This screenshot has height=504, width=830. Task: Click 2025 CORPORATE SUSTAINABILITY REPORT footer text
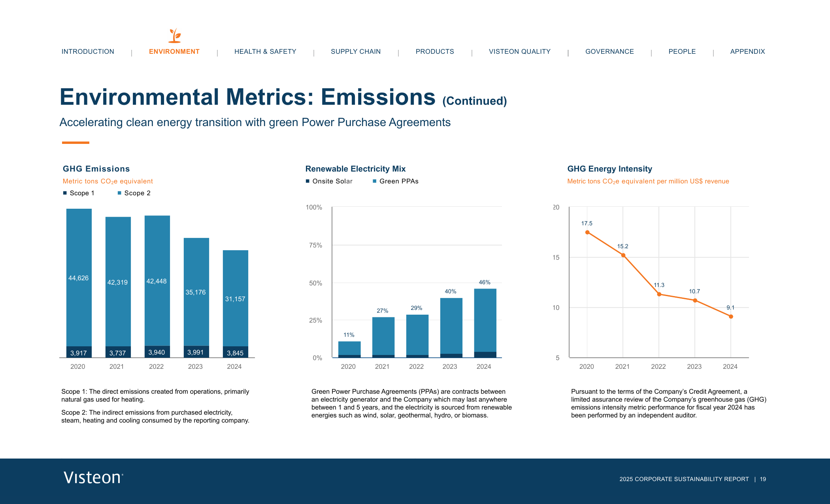pyautogui.click(x=684, y=479)
